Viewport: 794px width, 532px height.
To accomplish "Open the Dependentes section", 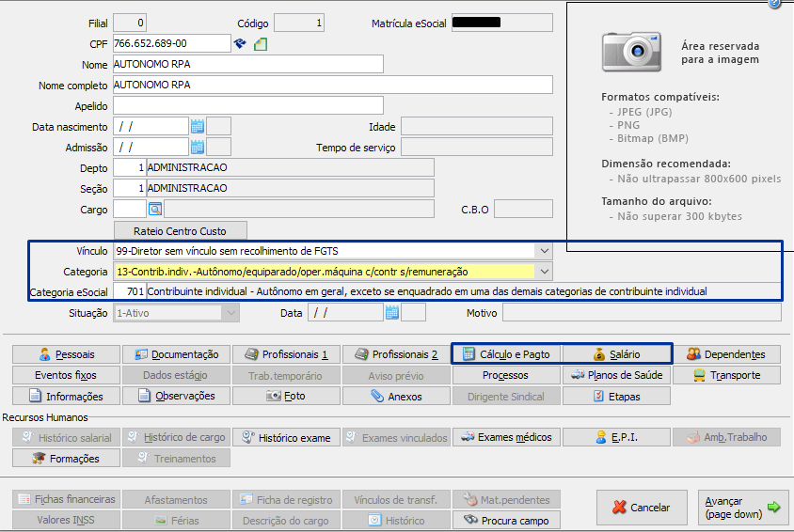I will pyautogui.click(x=726, y=354).
